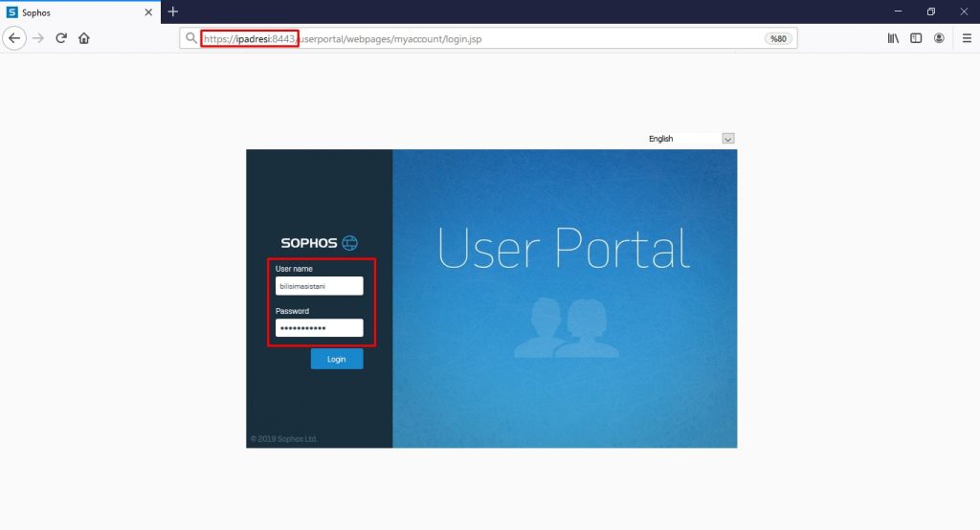Select the Sophos browser tab
This screenshot has height=530, width=980.
pos(80,11)
